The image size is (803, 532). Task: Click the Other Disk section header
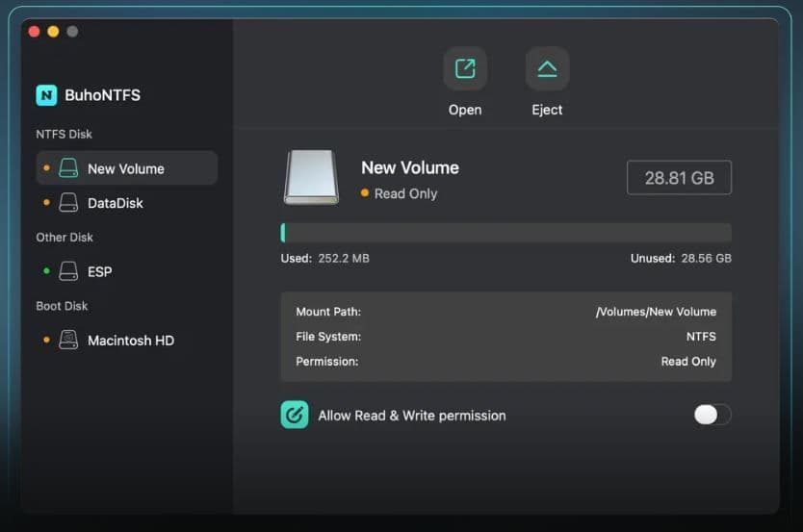(x=65, y=238)
